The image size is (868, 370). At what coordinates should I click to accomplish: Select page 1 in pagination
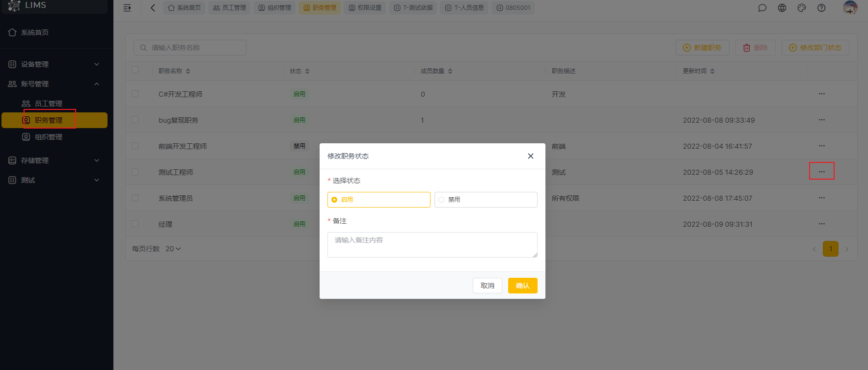pos(831,249)
